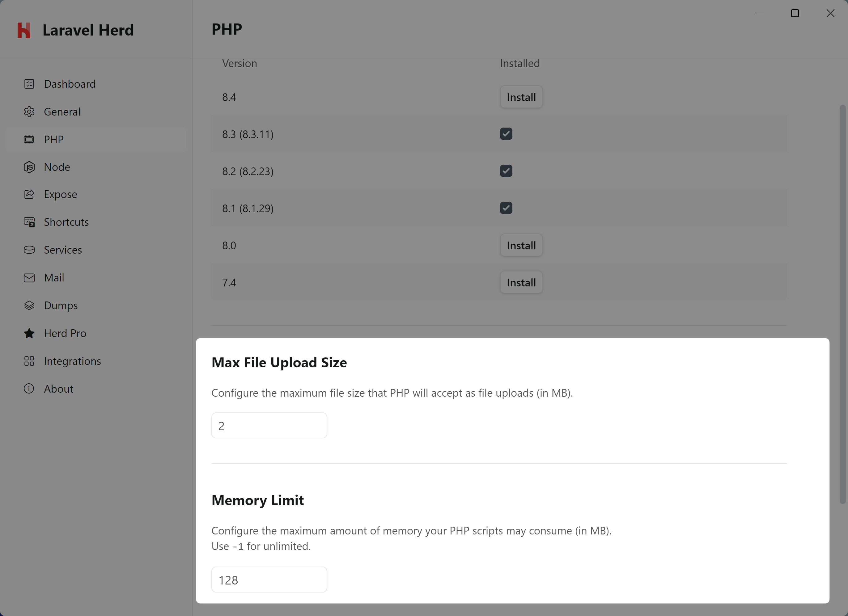Install PHP version 7.4
This screenshot has width=848, height=616.
[521, 282]
